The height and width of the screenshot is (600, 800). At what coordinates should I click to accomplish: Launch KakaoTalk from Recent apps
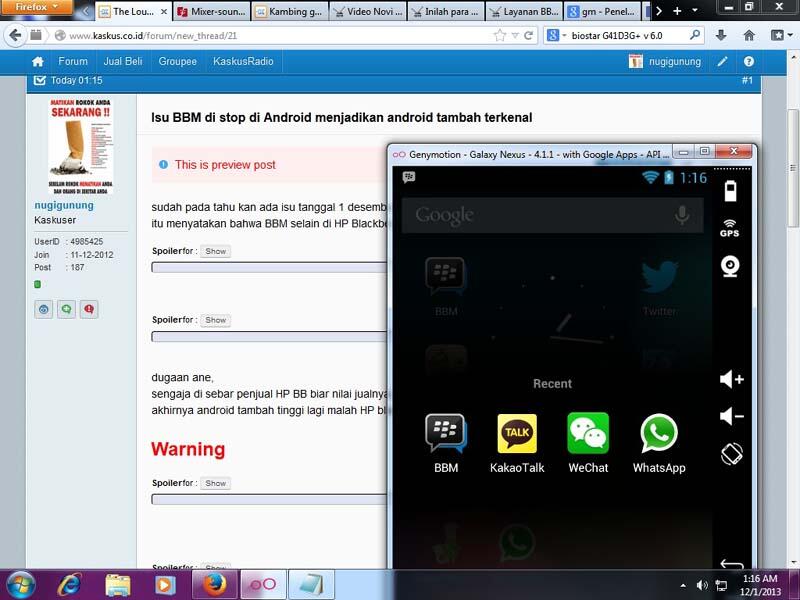(517, 434)
